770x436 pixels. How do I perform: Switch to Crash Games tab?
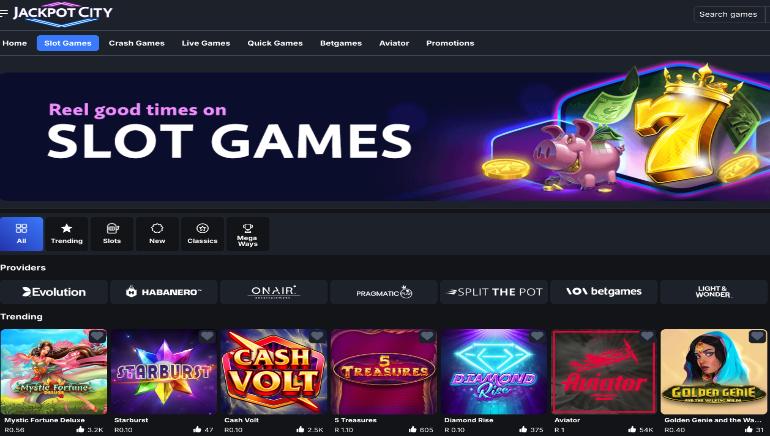[137, 43]
